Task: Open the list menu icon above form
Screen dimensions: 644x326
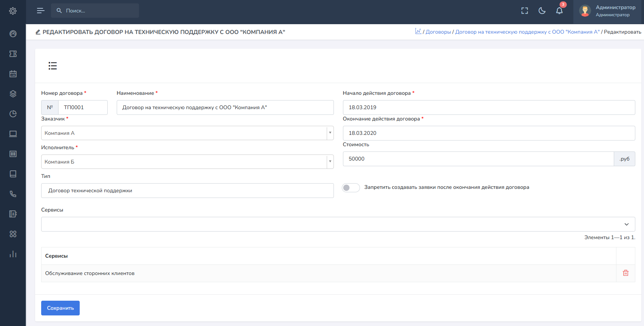Action: point(53,66)
